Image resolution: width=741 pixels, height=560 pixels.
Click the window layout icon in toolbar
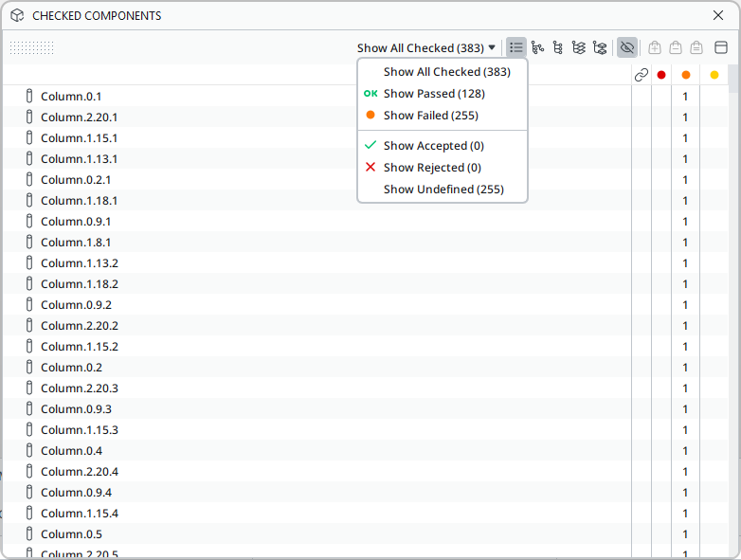(721, 47)
